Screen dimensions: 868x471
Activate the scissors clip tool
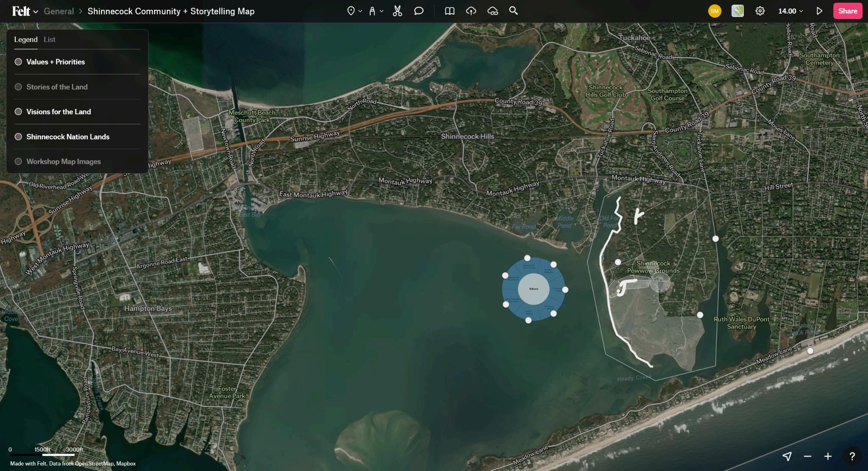397,11
